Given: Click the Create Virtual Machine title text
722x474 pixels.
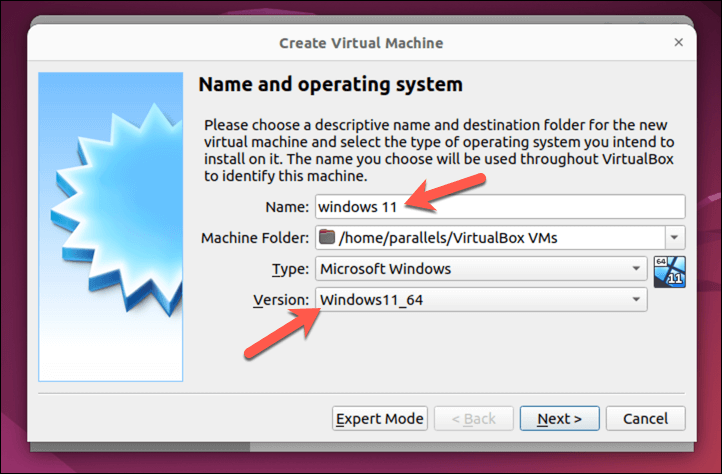Looking at the screenshot, I should (361, 43).
